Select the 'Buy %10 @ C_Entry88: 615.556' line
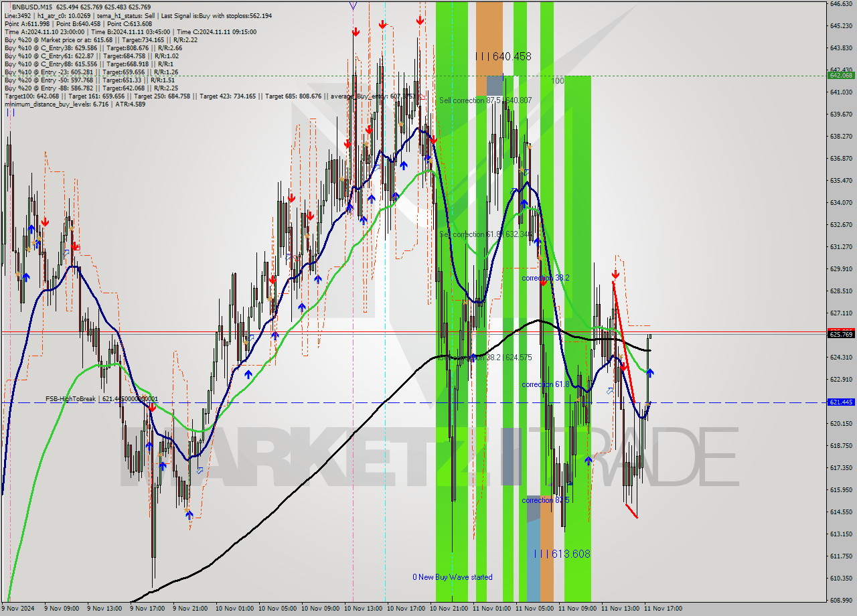This screenshot has height=616, width=857. tap(89, 64)
